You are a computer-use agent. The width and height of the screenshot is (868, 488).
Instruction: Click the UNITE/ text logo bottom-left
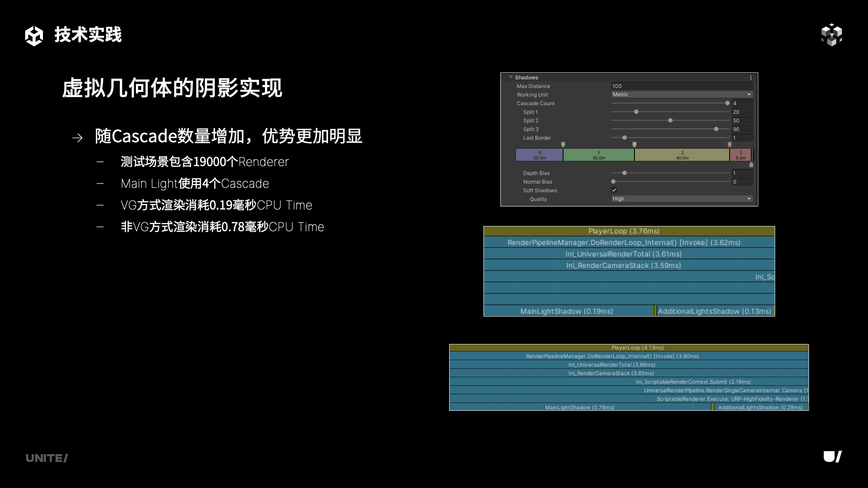coord(47,458)
